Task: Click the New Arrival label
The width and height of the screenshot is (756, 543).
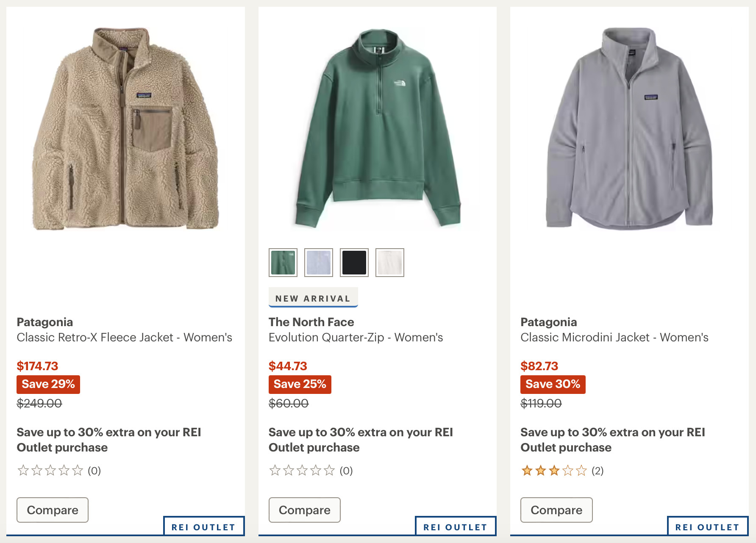Action: click(313, 298)
